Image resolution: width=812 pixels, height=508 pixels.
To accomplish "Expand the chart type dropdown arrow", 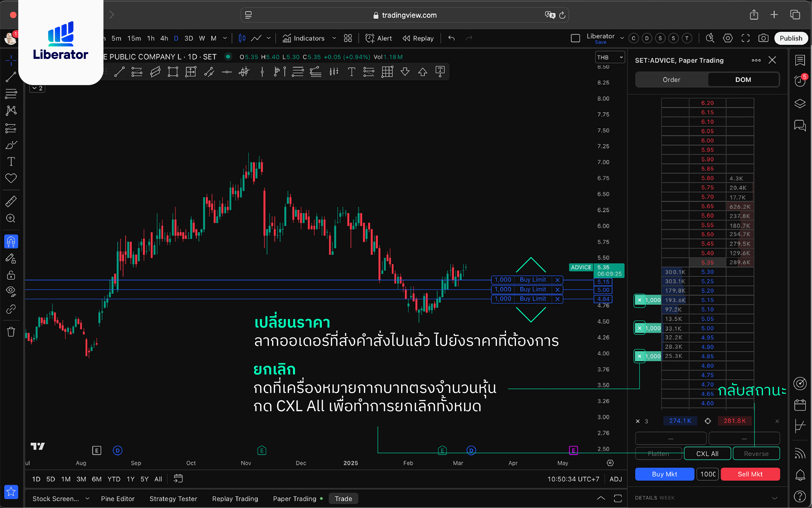I will (x=269, y=38).
